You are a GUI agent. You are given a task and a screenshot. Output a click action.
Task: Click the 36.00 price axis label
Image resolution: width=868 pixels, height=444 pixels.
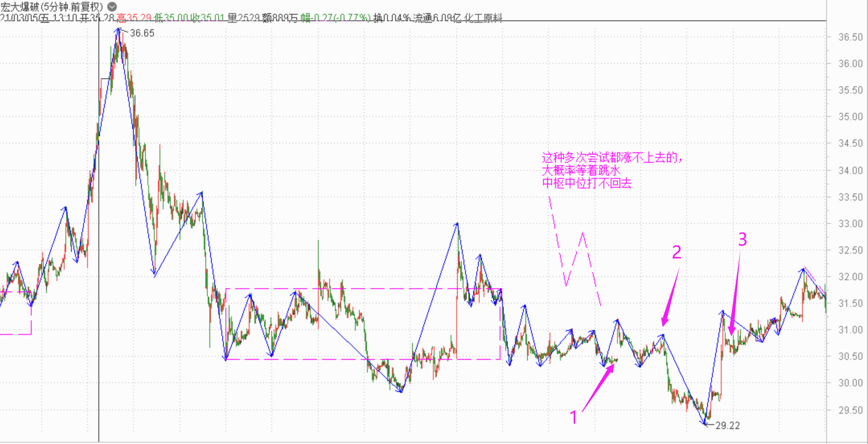[x=851, y=63]
